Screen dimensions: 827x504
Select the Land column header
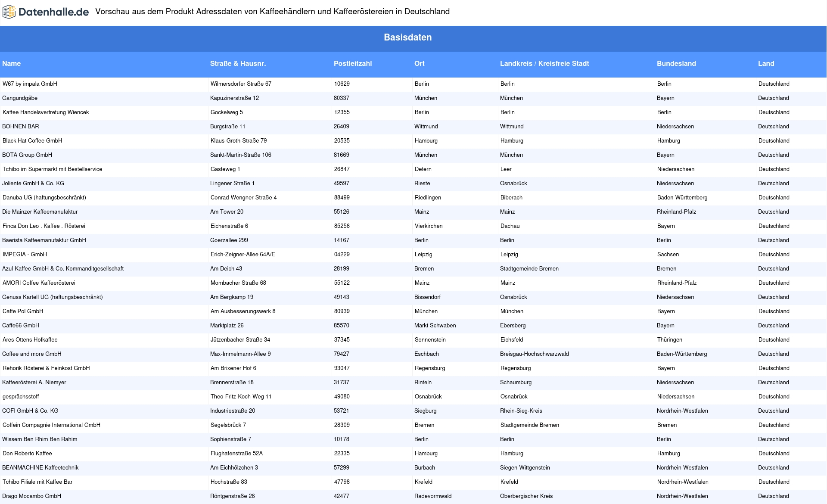click(766, 64)
